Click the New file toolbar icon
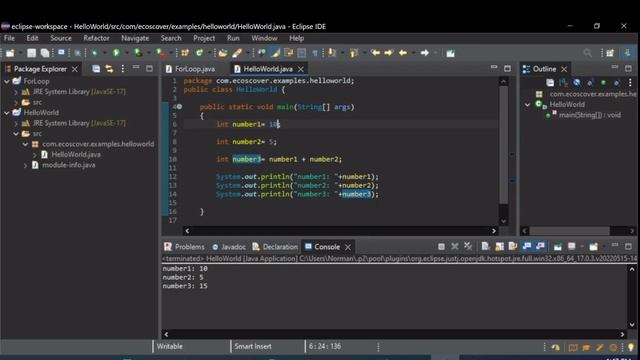Screen dimensions: 640x360 click(10, 53)
